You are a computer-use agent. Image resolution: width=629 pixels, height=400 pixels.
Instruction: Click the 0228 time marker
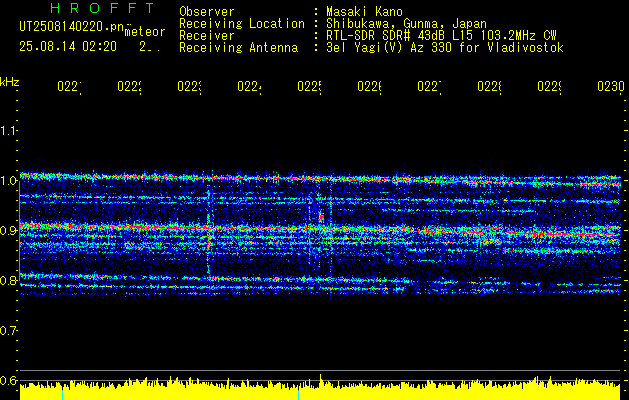[489, 86]
